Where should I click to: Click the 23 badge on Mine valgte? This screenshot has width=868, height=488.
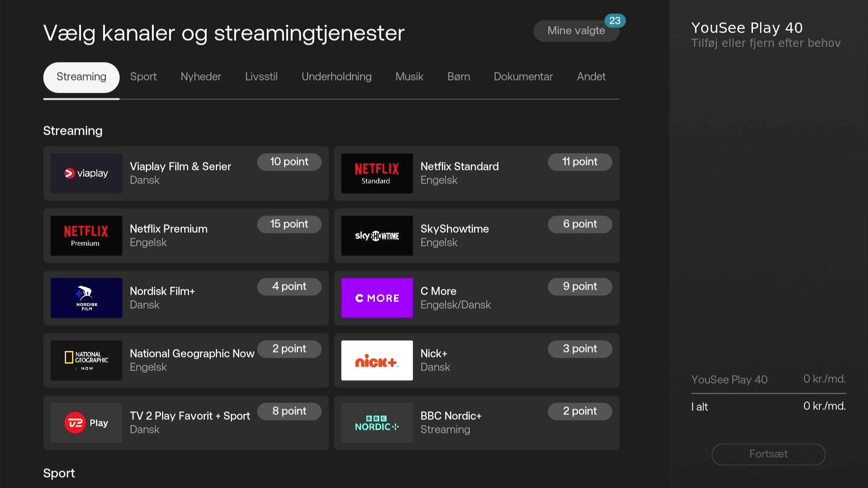(x=615, y=21)
